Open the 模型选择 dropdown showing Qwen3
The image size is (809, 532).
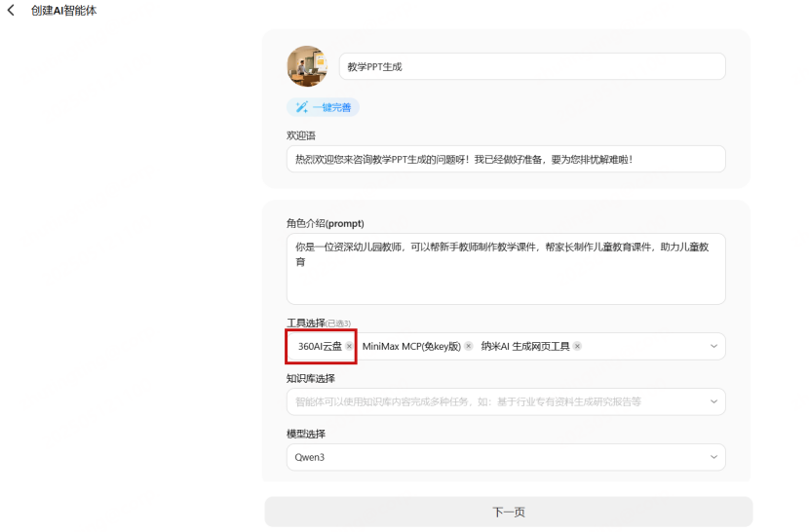[x=497, y=457]
